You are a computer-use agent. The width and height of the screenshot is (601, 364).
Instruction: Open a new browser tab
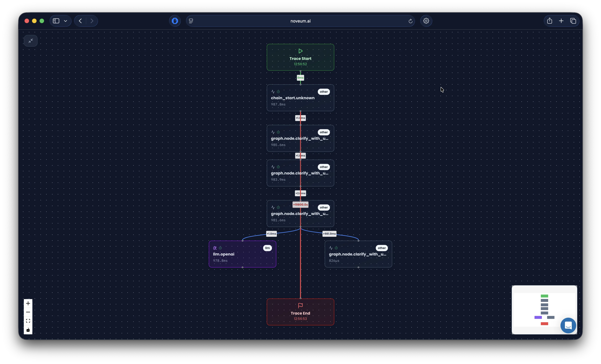click(561, 21)
